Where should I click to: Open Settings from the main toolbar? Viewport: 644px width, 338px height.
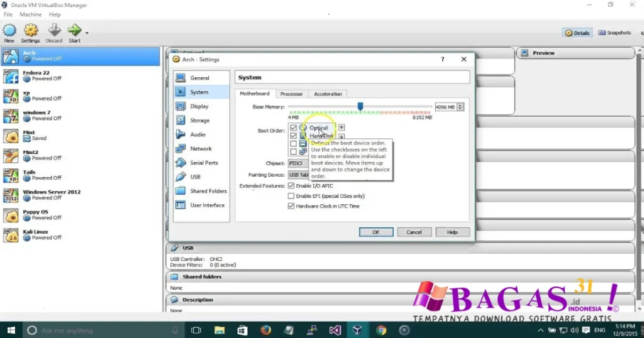pos(30,33)
